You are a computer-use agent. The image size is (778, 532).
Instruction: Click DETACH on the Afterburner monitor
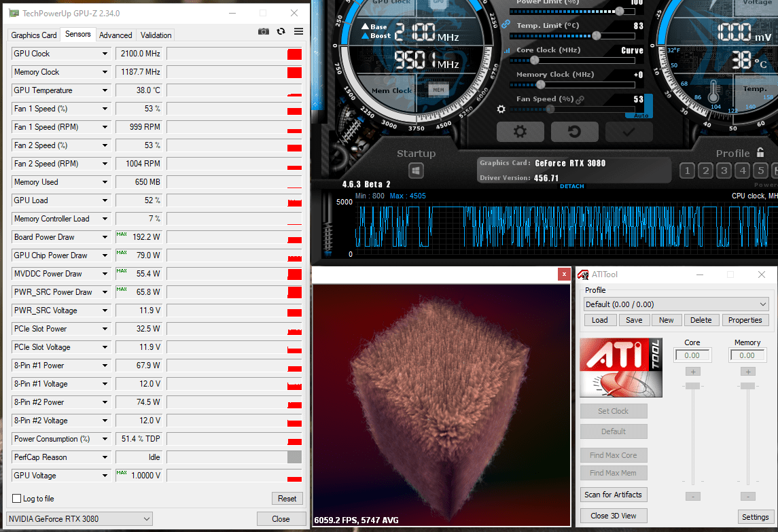point(572,186)
